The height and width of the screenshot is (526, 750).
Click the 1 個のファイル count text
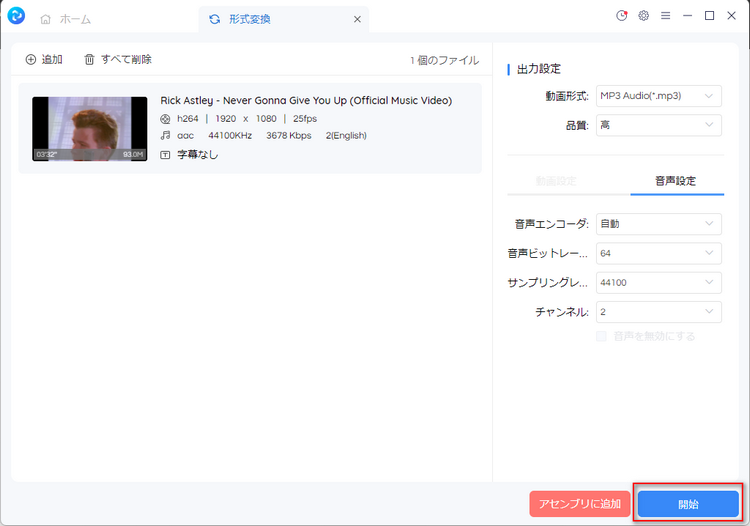444,60
